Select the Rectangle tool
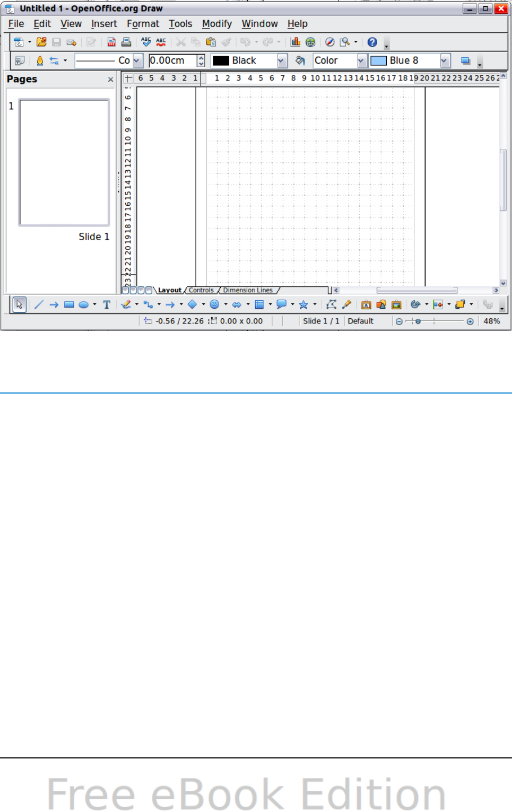This screenshot has width=512, height=812. (x=69, y=304)
